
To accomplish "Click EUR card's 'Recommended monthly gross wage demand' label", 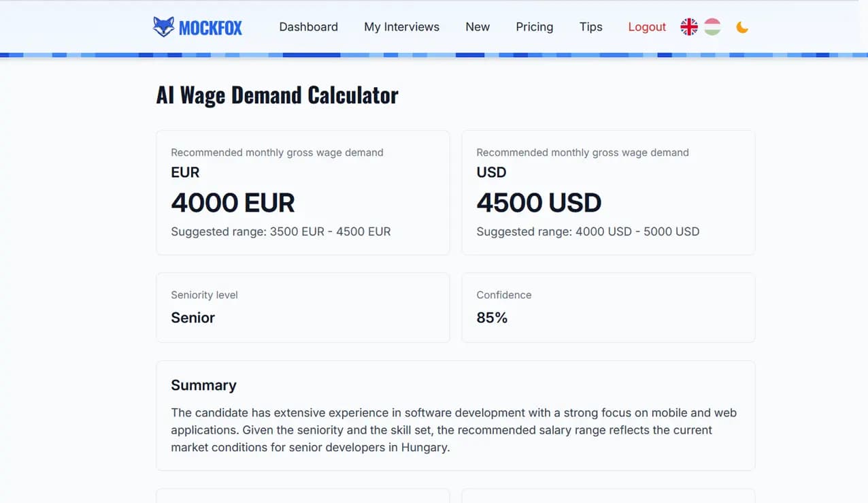I will point(277,152).
